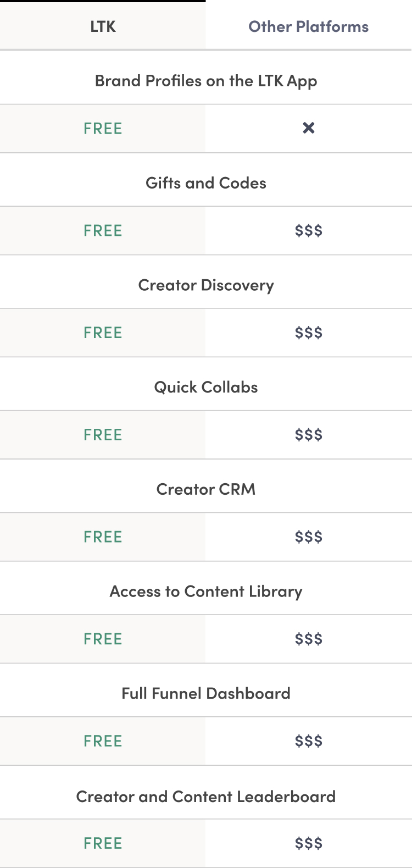Click the Quick Collabs feature title
Image resolution: width=412 pixels, height=868 pixels.
coord(206,387)
